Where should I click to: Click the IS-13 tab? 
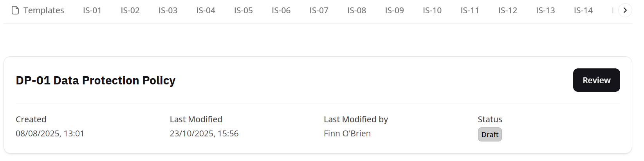[x=545, y=11]
